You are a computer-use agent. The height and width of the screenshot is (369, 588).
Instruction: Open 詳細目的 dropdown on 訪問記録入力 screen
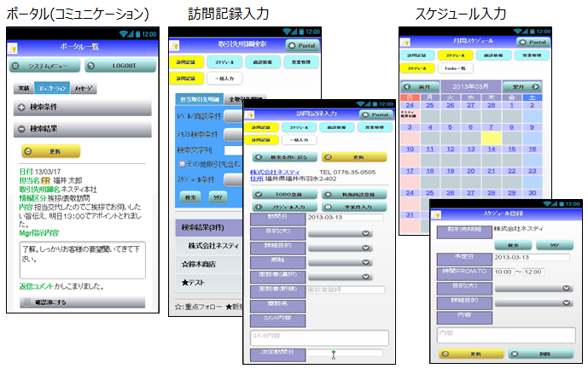coord(340,248)
